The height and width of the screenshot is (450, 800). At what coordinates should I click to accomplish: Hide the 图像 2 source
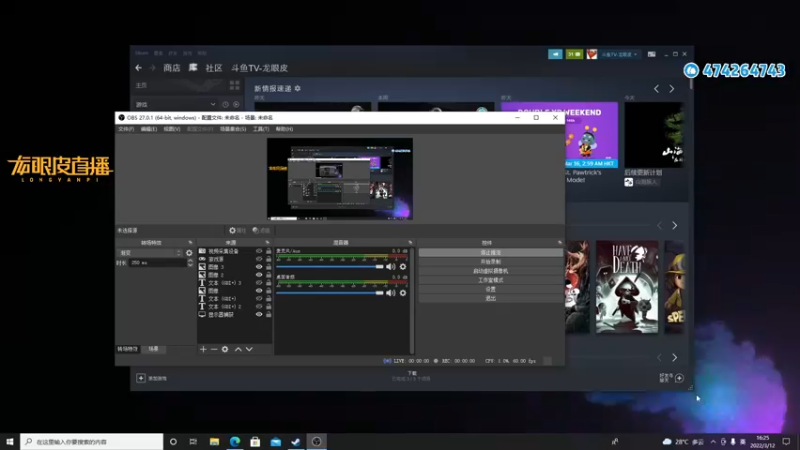[x=259, y=275]
